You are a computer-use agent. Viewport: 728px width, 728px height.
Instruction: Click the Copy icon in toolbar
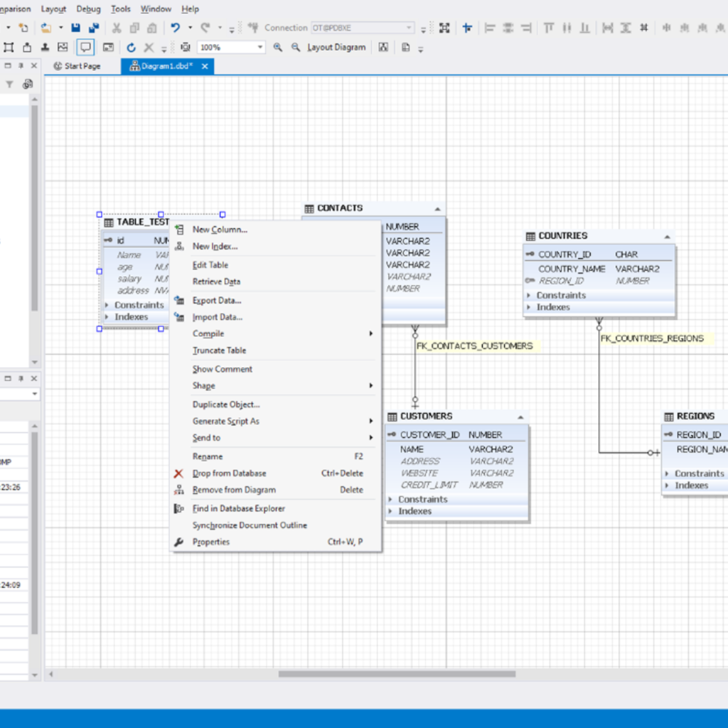[x=134, y=28]
